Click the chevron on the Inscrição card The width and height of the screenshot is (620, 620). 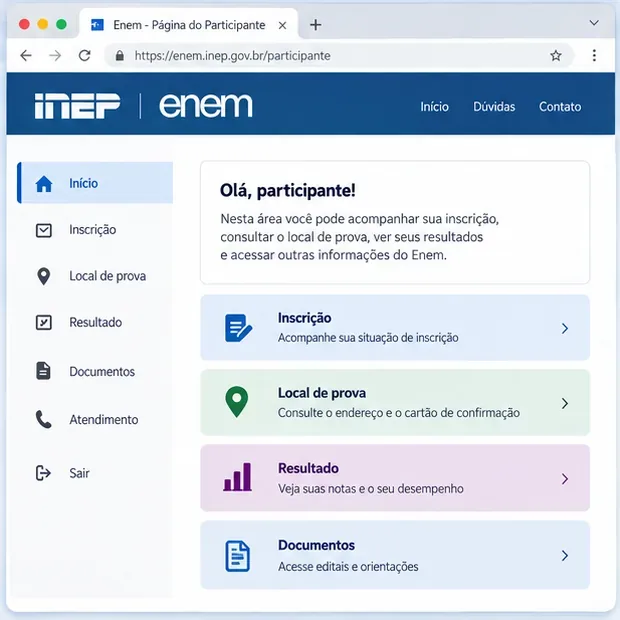pos(565,328)
